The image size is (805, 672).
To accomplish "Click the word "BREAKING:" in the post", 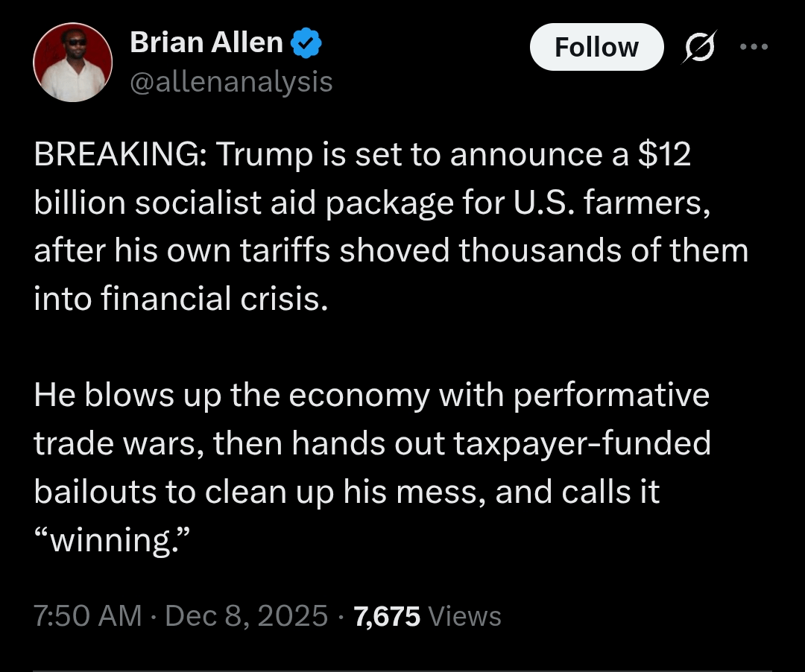I will click(x=123, y=154).
